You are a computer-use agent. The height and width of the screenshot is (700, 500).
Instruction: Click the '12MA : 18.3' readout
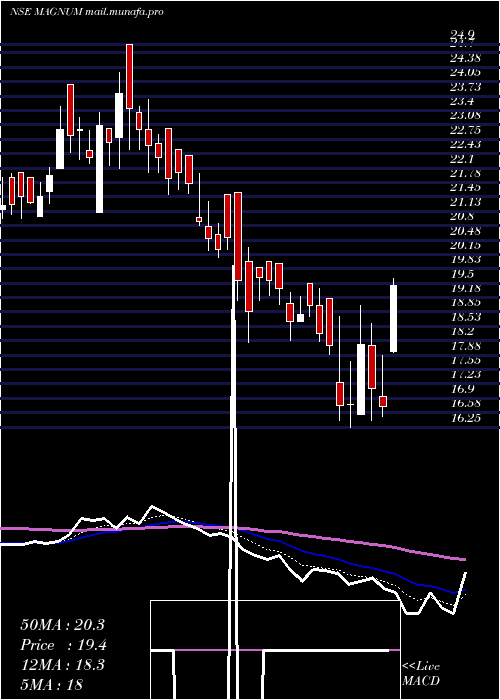coord(62,665)
